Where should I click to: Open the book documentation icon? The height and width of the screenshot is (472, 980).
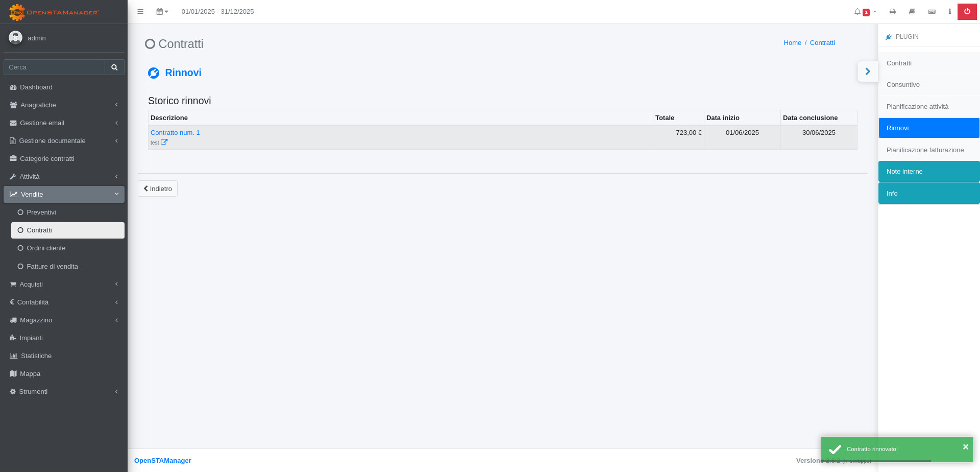click(x=912, y=12)
